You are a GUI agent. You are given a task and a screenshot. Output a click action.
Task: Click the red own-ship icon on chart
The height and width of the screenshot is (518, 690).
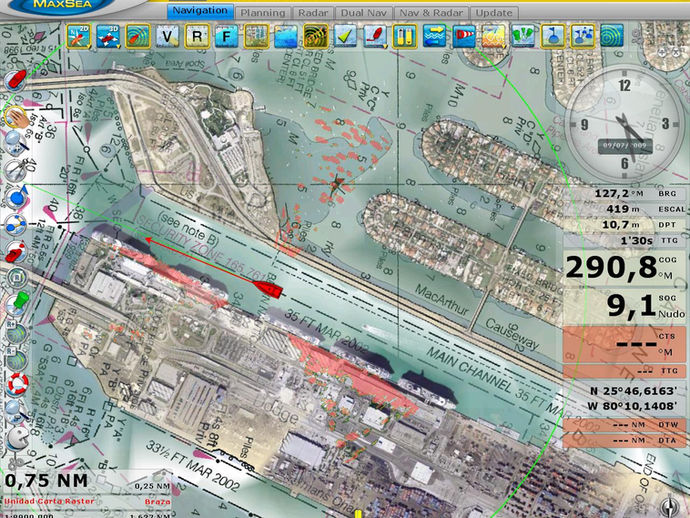click(268, 289)
